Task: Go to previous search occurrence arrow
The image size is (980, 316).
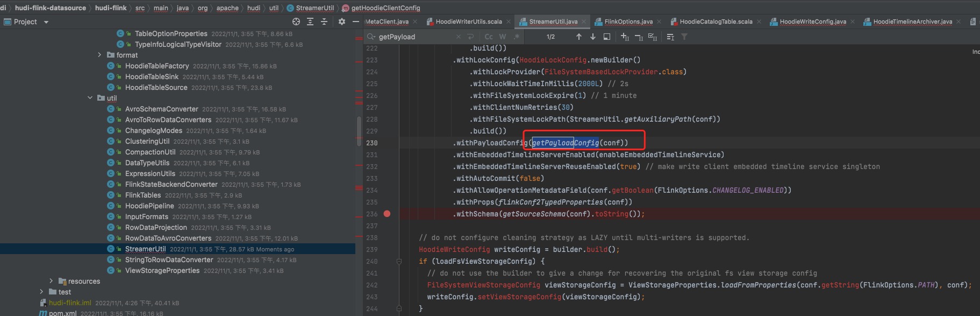Action: [579, 37]
